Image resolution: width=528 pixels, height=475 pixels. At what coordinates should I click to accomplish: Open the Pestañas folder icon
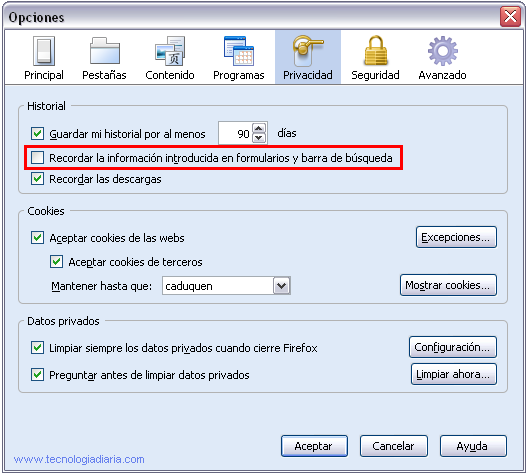pyautogui.click(x=105, y=51)
